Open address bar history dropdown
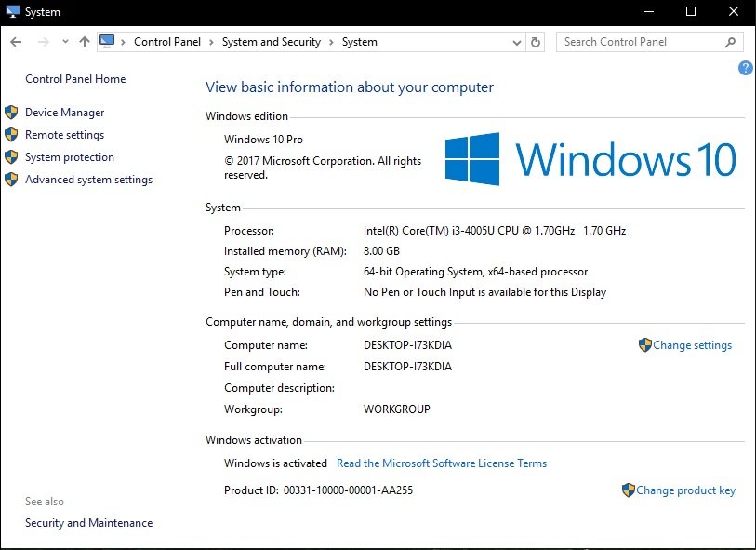Image resolution: width=756 pixels, height=550 pixels. 517,43
